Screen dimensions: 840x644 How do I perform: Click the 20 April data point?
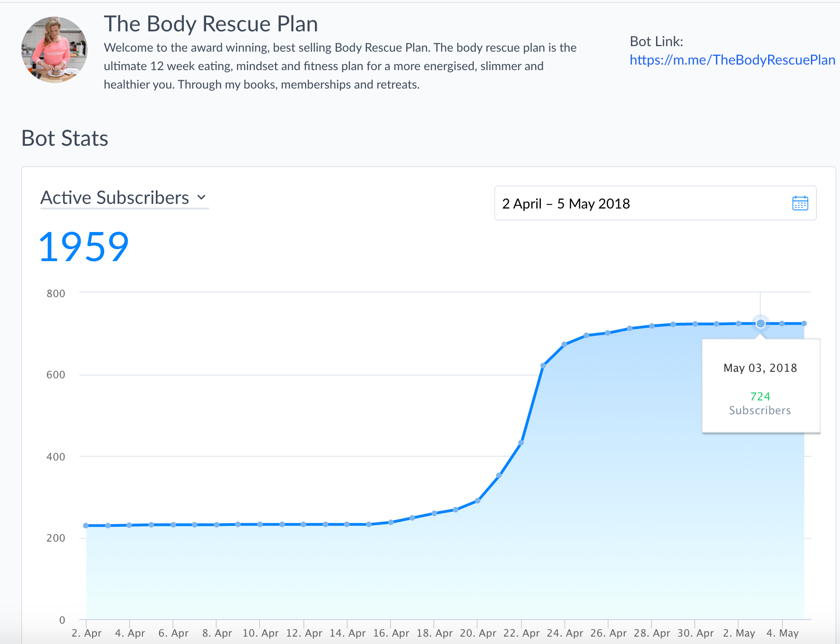click(478, 501)
